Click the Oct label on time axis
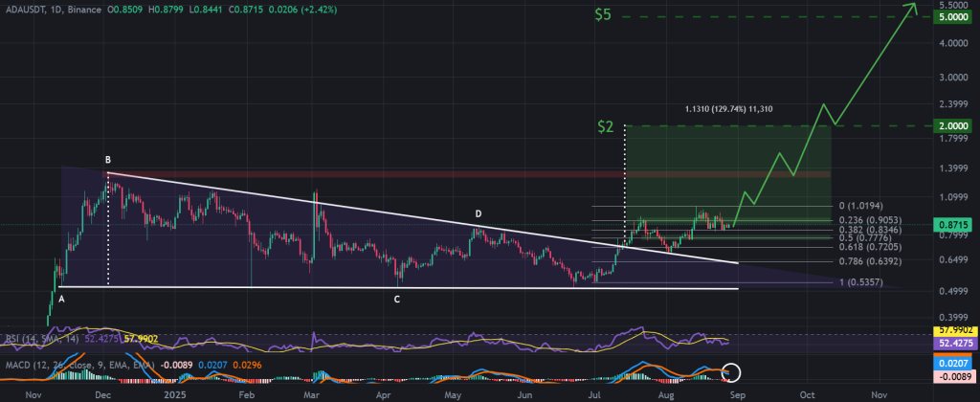This screenshot has width=980, height=402. 808,395
